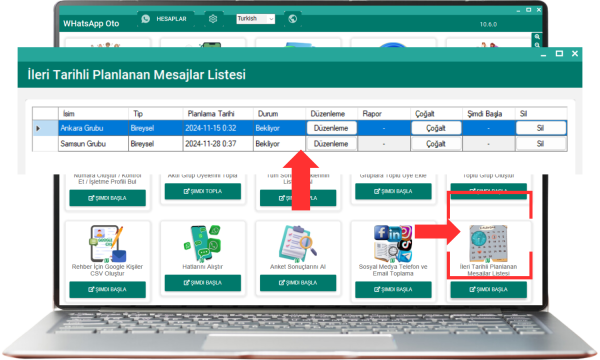Click ŞİMDİ BAŞLA under Rehber İçin Google Kişiler
This screenshot has height=360, width=600.
point(108,290)
